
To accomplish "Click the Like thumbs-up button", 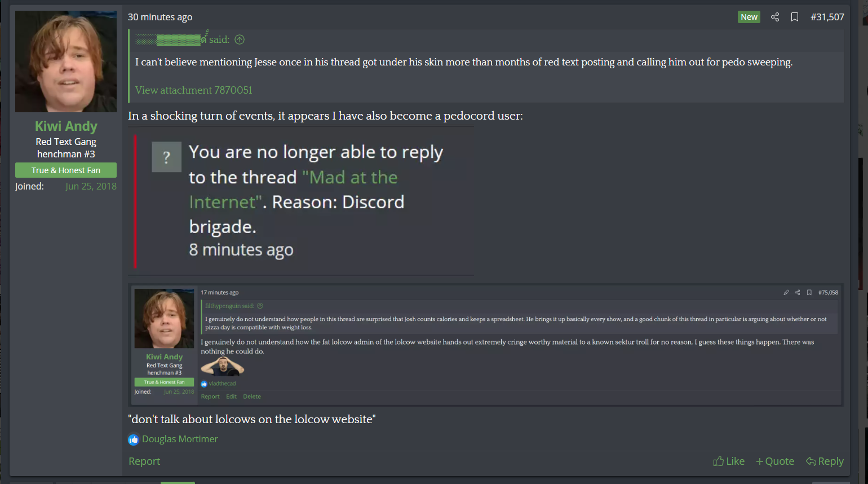I will pyautogui.click(x=729, y=461).
